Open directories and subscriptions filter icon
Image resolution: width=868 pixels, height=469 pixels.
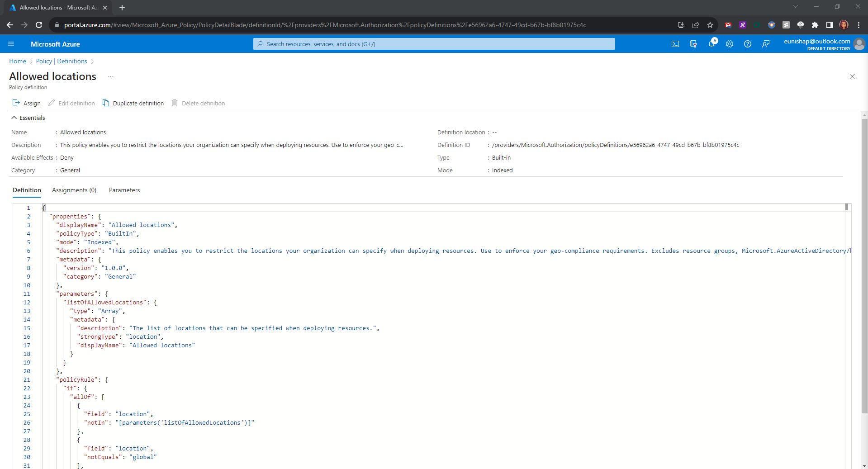[x=693, y=44]
